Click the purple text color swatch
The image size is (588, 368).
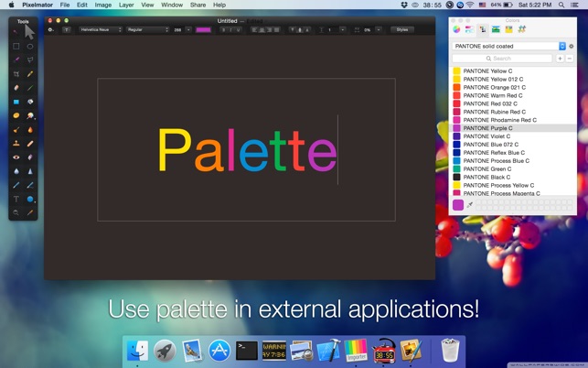(203, 29)
